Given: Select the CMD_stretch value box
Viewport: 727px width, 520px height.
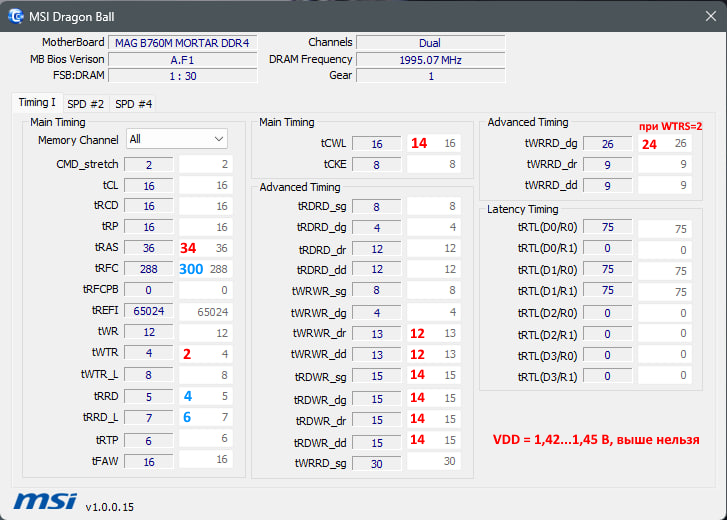Looking at the screenshot, I should (x=148, y=165).
